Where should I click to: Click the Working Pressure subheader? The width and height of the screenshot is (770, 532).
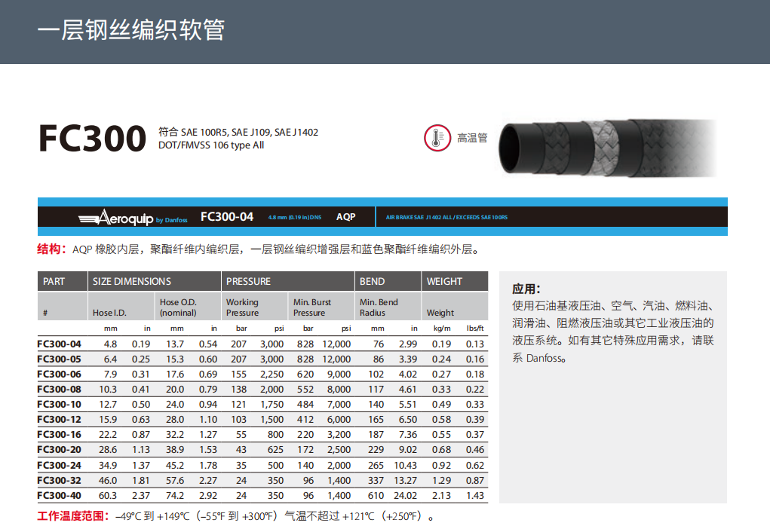242,307
